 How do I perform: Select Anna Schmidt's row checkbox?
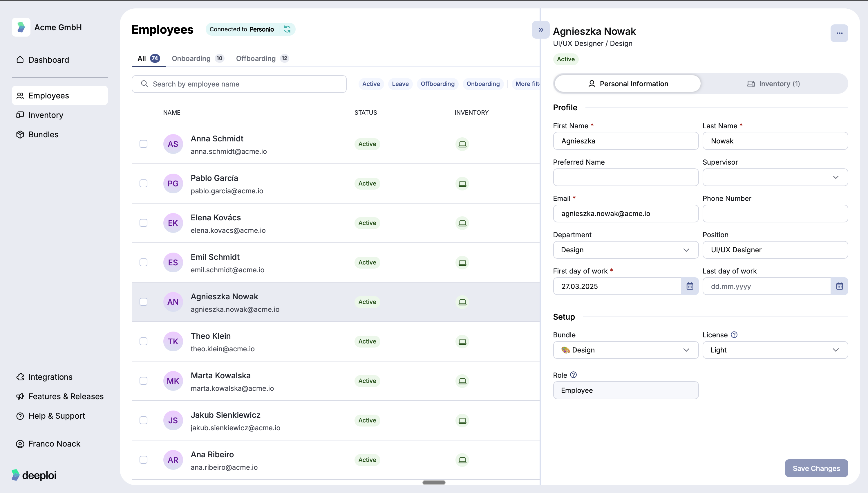pyautogui.click(x=143, y=144)
